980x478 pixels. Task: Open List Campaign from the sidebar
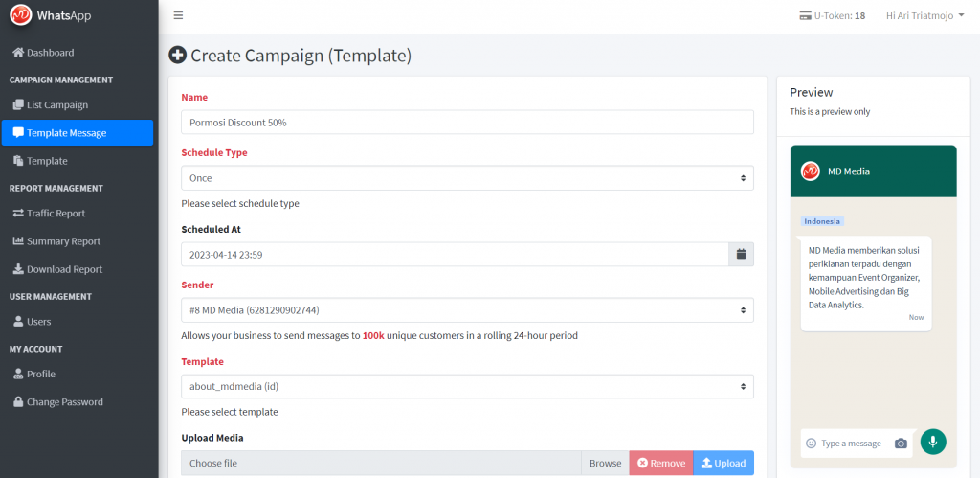(56, 104)
